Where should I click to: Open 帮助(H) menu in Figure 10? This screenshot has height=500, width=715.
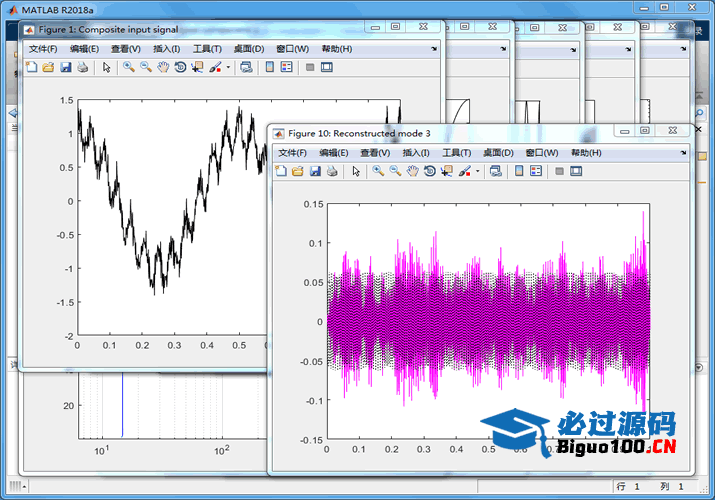click(586, 153)
